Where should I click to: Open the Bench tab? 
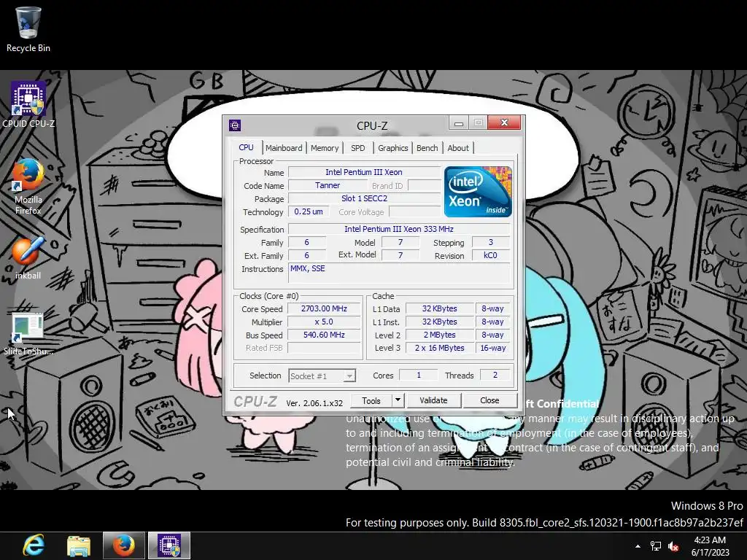(x=427, y=148)
